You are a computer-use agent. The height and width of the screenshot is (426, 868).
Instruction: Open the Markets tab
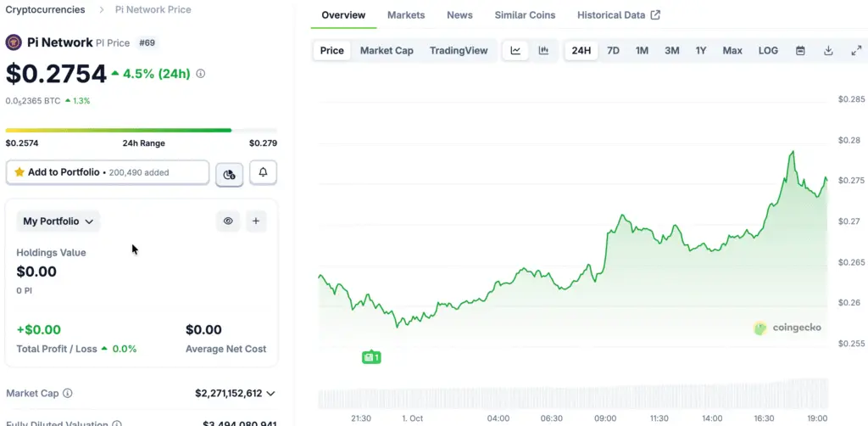[406, 15]
